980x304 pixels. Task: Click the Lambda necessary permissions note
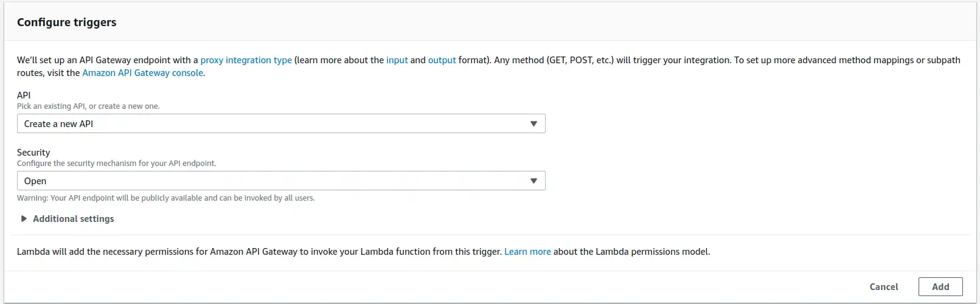[x=363, y=252]
